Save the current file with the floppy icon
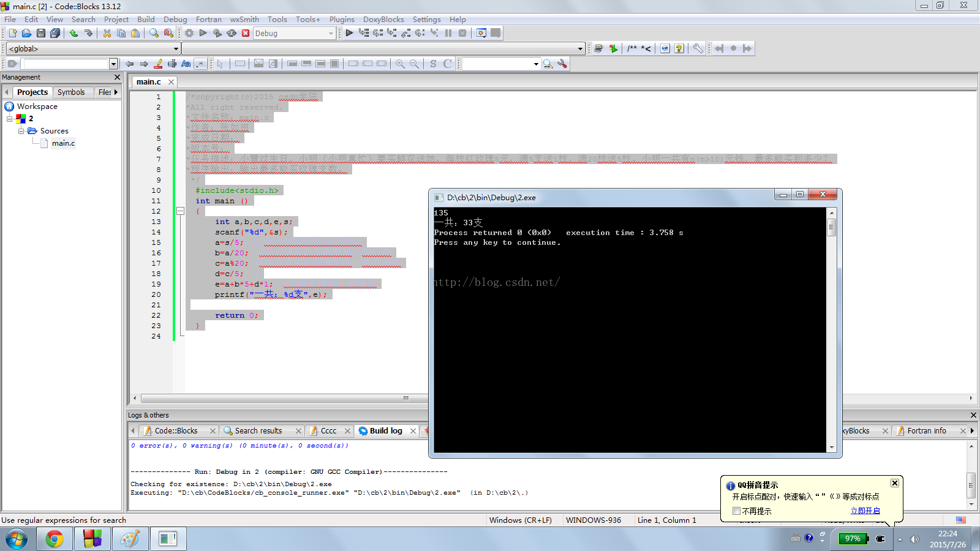 40,33
